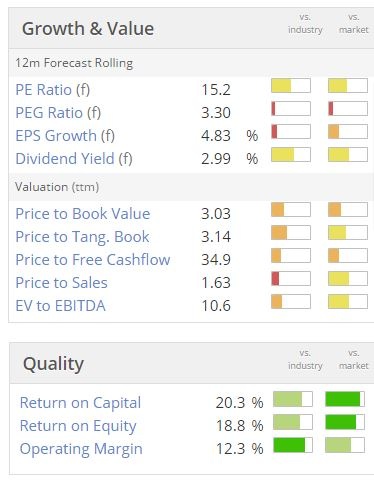Select the Price to Book Value link
The width and height of the screenshot is (374, 480).
point(83,214)
